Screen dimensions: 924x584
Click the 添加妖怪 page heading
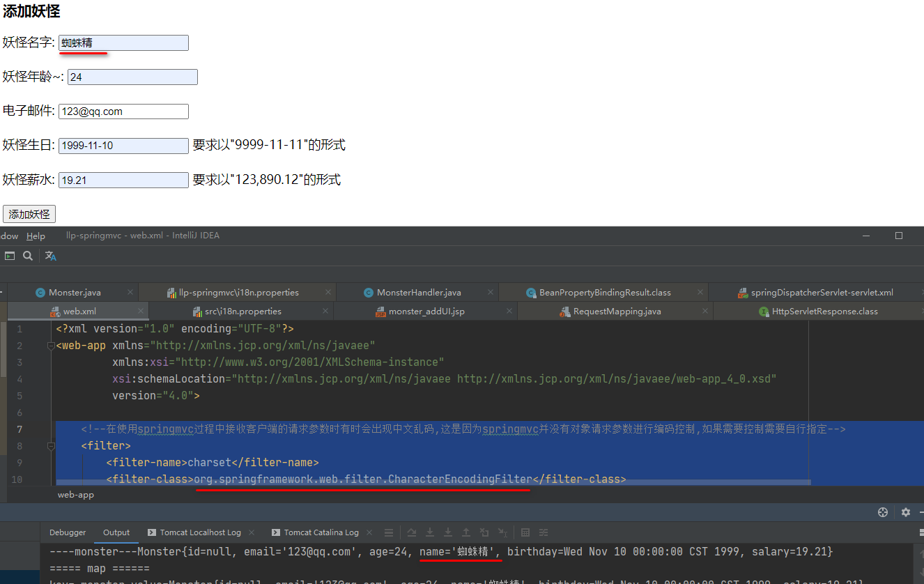(31, 11)
